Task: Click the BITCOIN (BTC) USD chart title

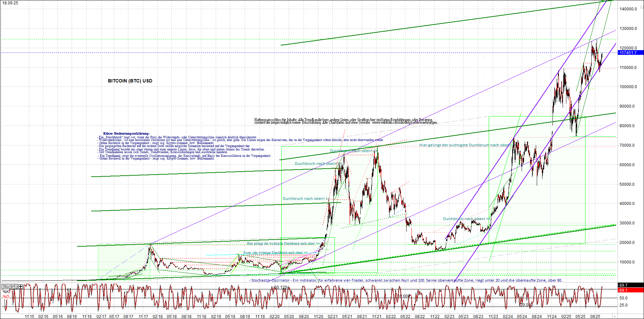Action: (130, 81)
